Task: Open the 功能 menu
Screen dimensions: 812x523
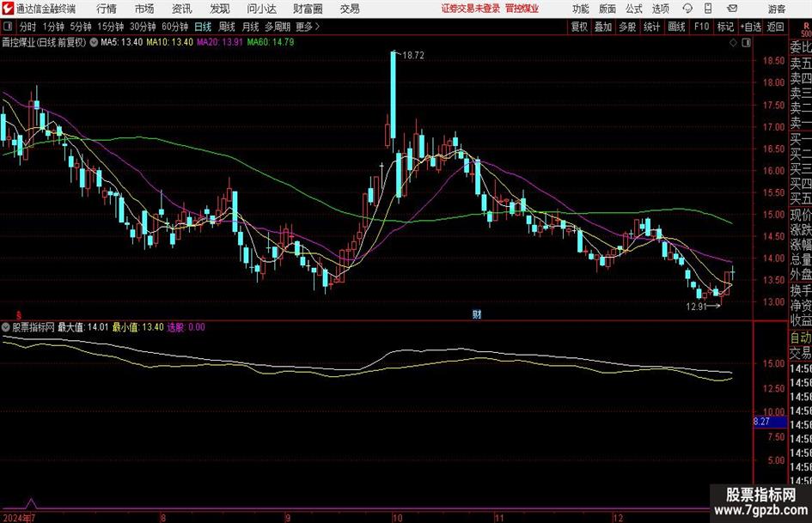Action: point(581,9)
